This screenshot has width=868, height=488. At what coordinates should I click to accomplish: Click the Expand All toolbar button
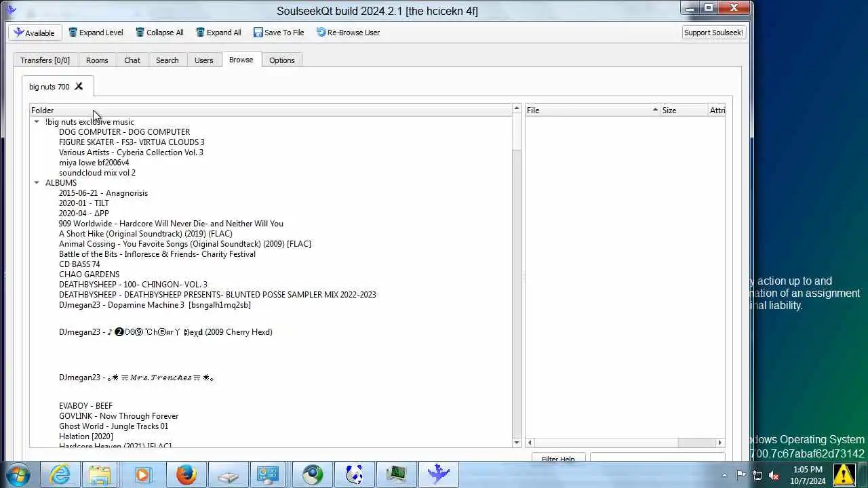tap(218, 33)
